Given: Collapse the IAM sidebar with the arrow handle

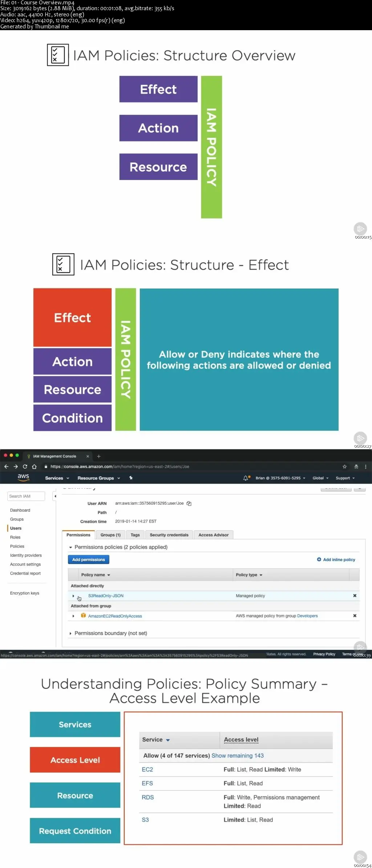Looking at the screenshot, I should click(55, 496).
